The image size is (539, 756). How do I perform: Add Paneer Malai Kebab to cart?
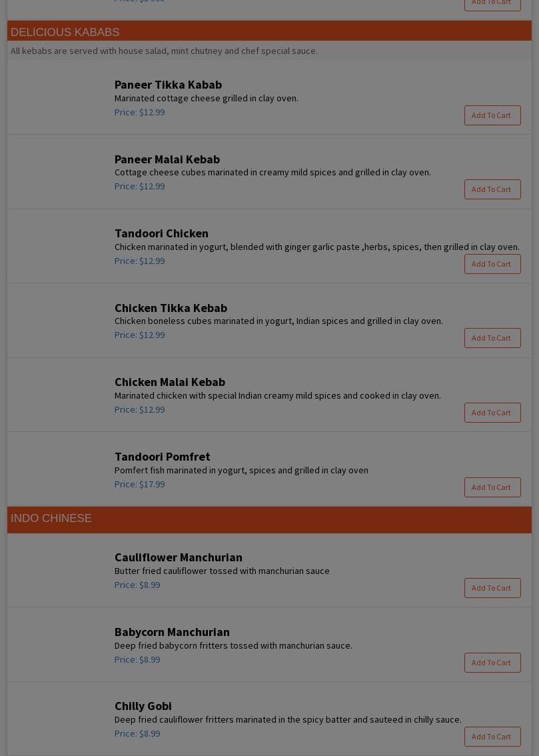click(492, 189)
